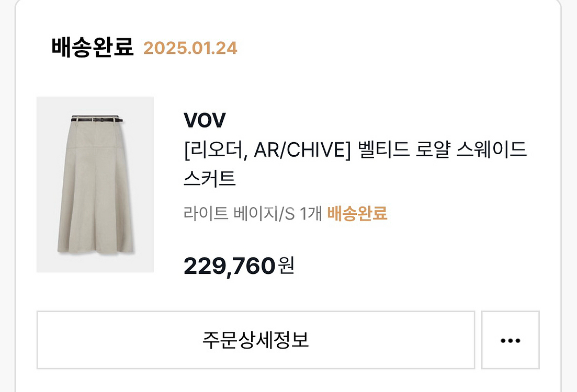The height and width of the screenshot is (392, 577).
Task: Select the 배송완료 heading at the top
Action: tap(93, 48)
